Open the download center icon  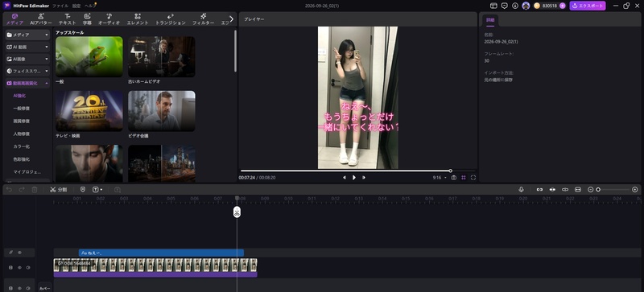tap(515, 6)
